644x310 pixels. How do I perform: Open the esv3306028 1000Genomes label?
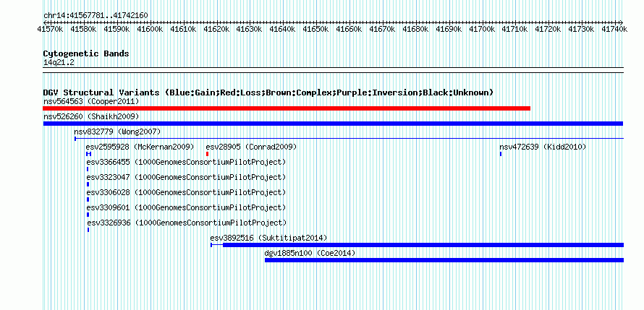click(x=186, y=192)
